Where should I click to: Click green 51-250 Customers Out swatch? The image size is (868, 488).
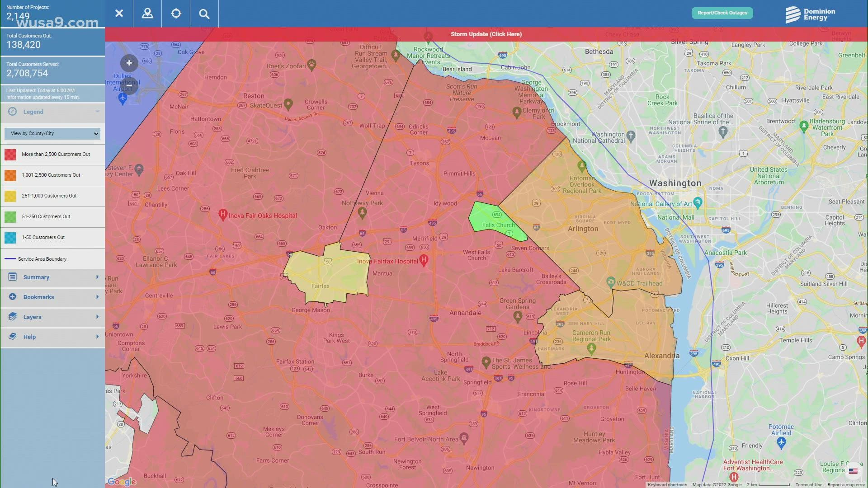point(10,217)
